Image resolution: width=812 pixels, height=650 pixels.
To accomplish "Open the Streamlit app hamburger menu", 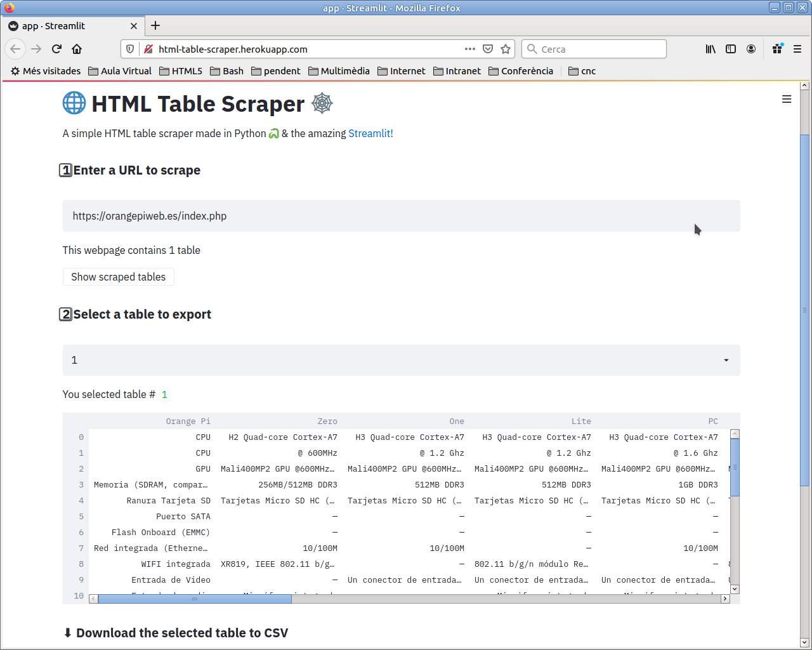I will (x=787, y=99).
